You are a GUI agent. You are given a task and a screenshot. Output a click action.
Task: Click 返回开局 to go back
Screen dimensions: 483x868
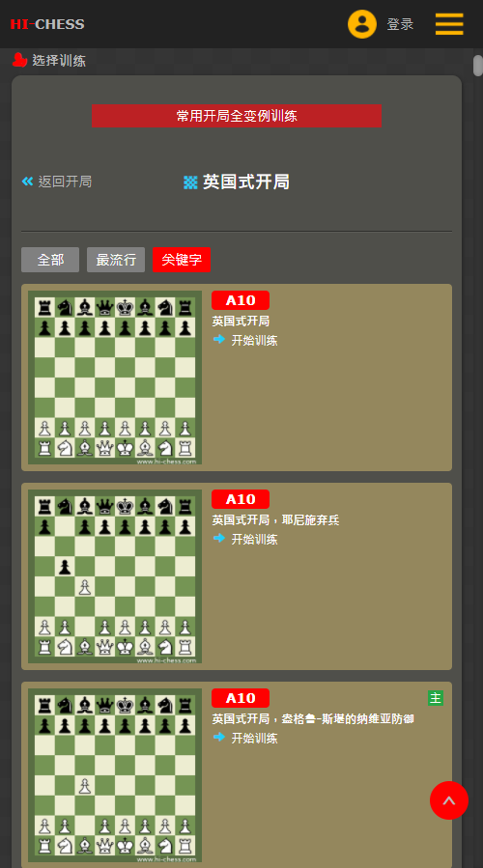(x=65, y=182)
